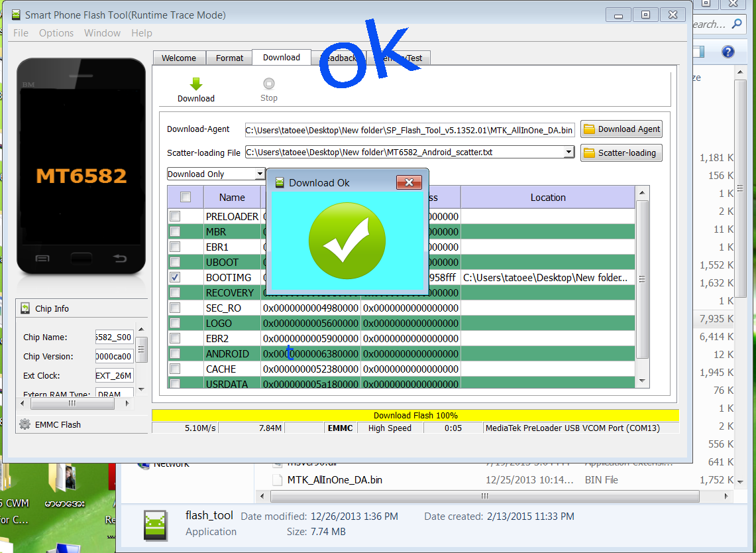Close the Download Ok dialog
Viewport: 756px width, 553px height.
point(409,182)
